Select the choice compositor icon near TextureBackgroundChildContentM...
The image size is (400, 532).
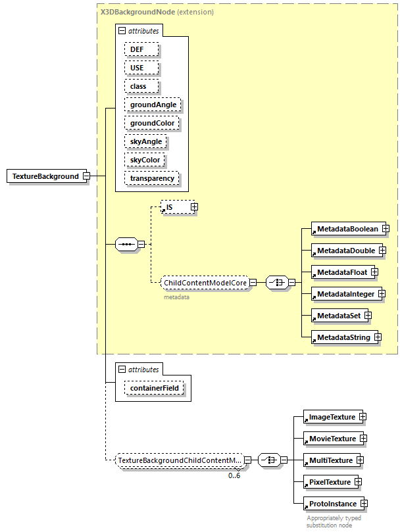pos(269,460)
